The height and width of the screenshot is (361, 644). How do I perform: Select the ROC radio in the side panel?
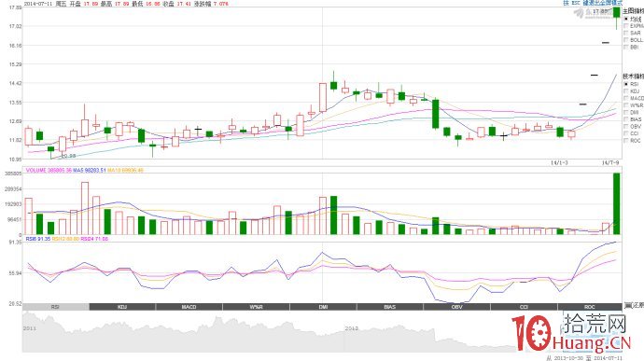pyautogui.click(x=626, y=140)
